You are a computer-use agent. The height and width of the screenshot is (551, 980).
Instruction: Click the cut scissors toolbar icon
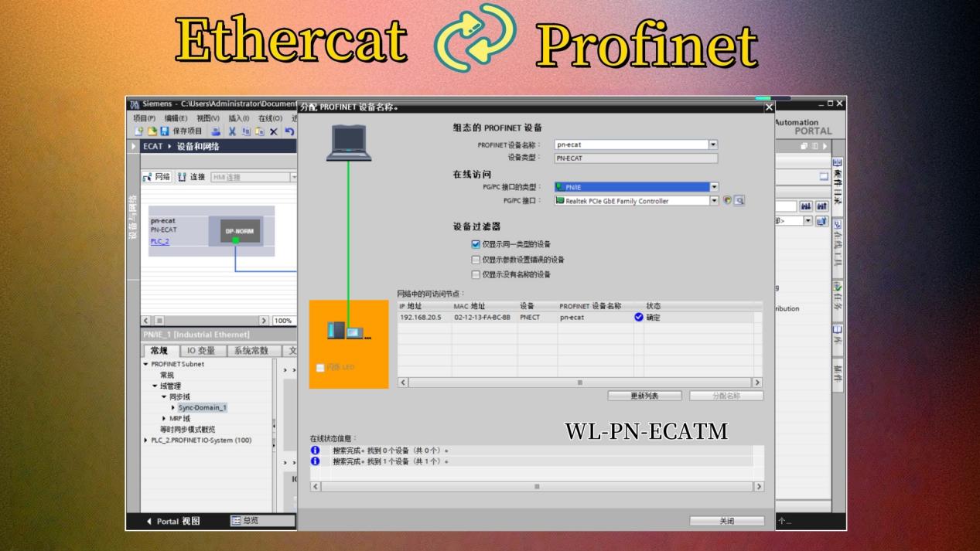tap(232, 131)
